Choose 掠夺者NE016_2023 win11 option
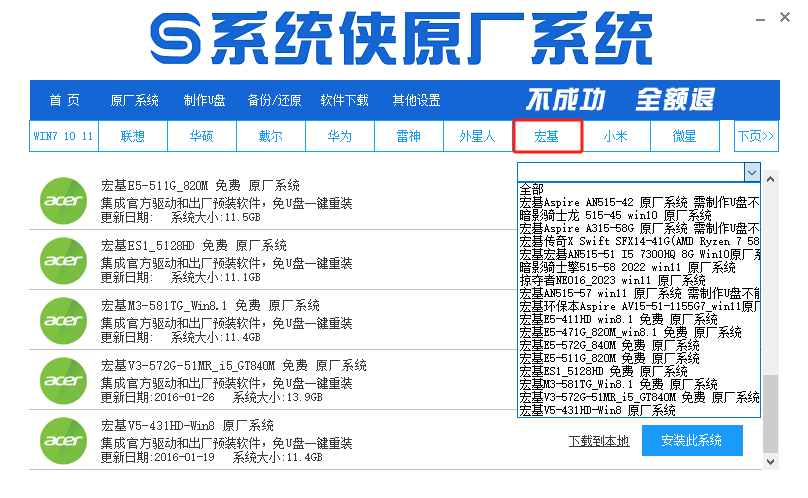This screenshot has height=498, width=808. (x=639, y=280)
